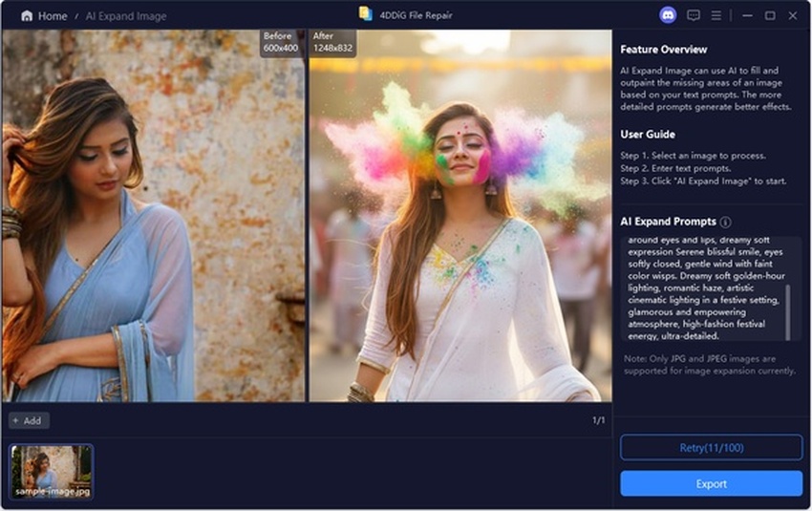Click the AI Expand Prompts label
This screenshot has height=511, width=812.
(x=668, y=222)
